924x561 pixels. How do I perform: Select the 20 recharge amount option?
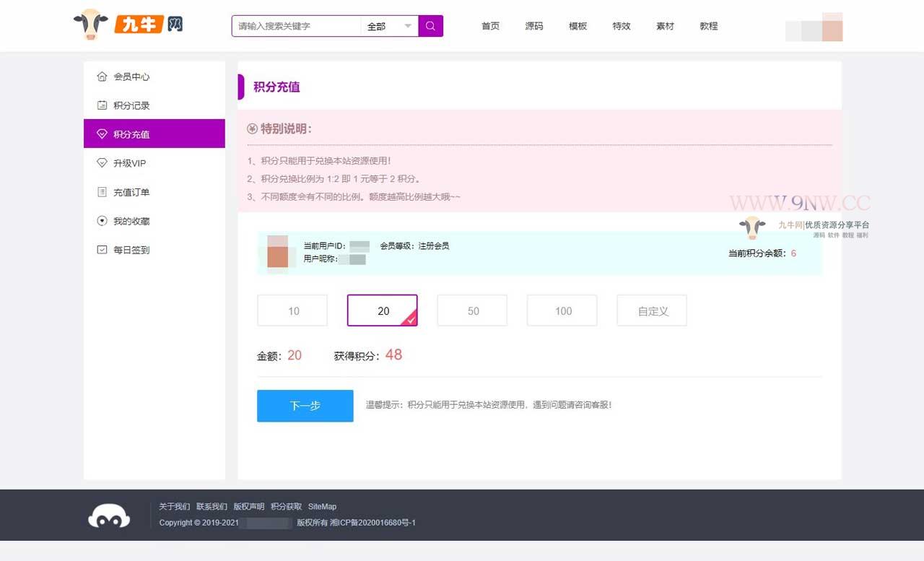[x=383, y=310]
